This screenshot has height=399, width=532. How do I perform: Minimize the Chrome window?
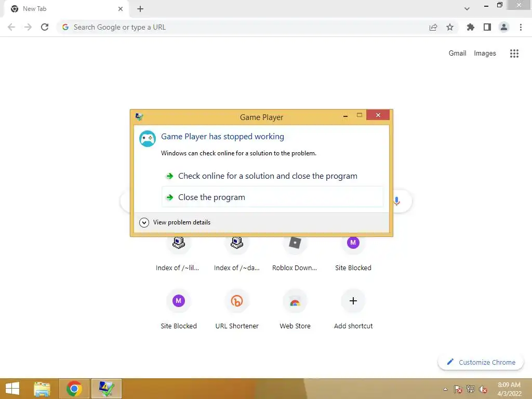tap(486, 5)
